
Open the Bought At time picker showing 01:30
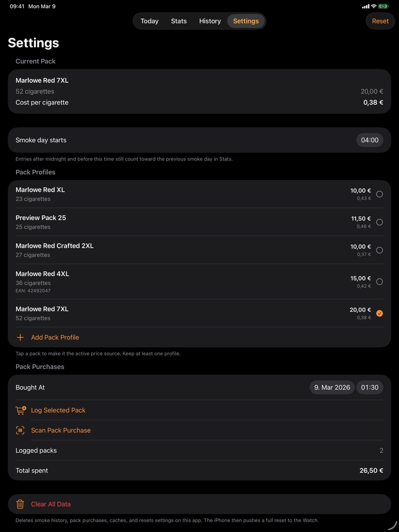(369, 387)
